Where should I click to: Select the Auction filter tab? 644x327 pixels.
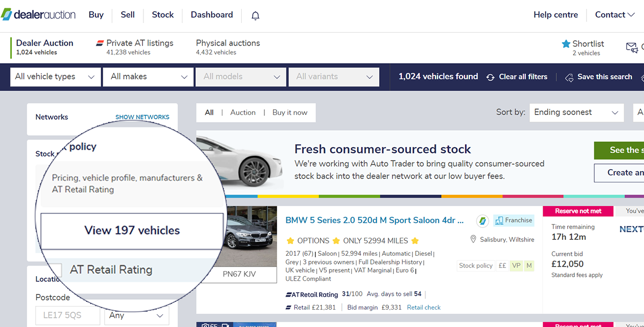[x=243, y=113]
